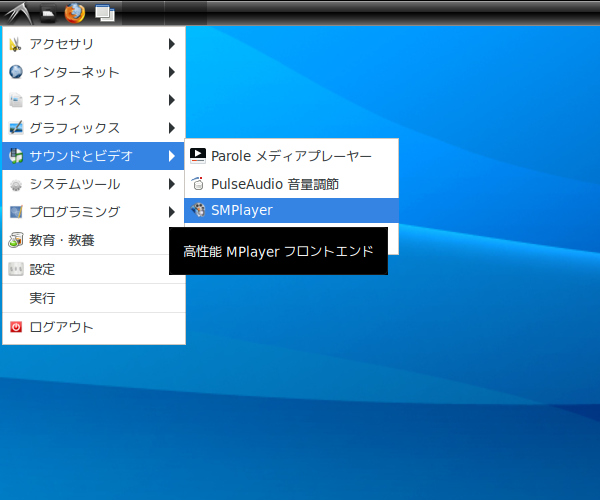The image size is (600, 500).
Task: Click the show desktop windows icon
Action: tap(105, 13)
